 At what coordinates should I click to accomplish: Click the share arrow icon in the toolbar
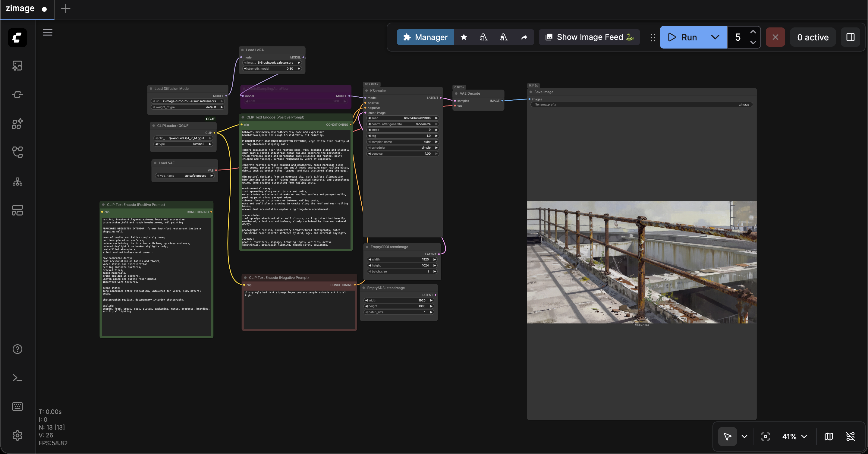coord(524,37)
